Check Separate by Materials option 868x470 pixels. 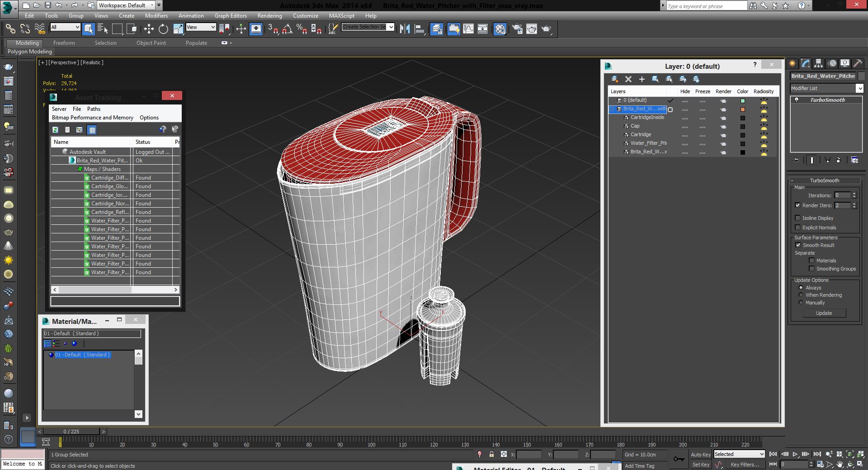(811, 261)
